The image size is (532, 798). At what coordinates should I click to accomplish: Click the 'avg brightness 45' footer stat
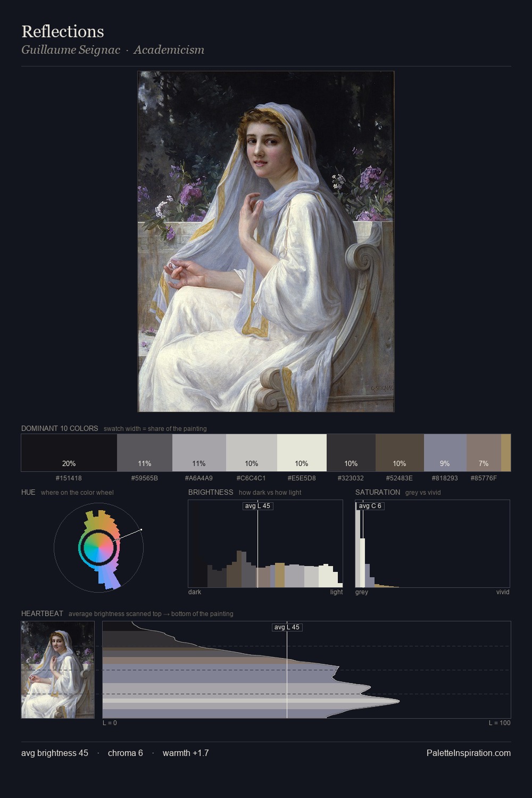point(55,753)
